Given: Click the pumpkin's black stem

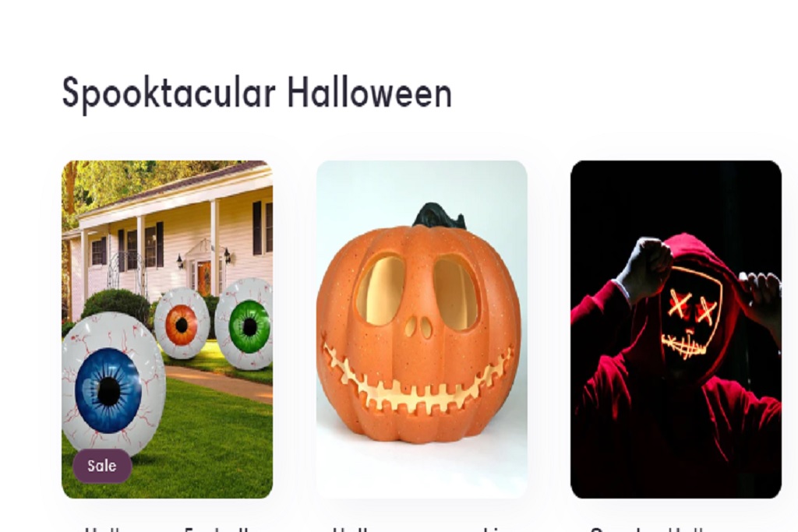Looking at the screenshot, I should [x=439, y=215].
